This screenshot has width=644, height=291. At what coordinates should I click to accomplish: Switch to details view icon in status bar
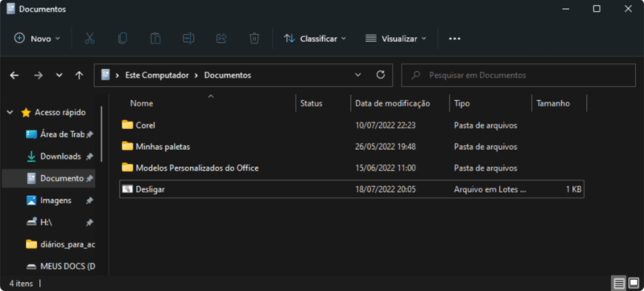(619, 283)
